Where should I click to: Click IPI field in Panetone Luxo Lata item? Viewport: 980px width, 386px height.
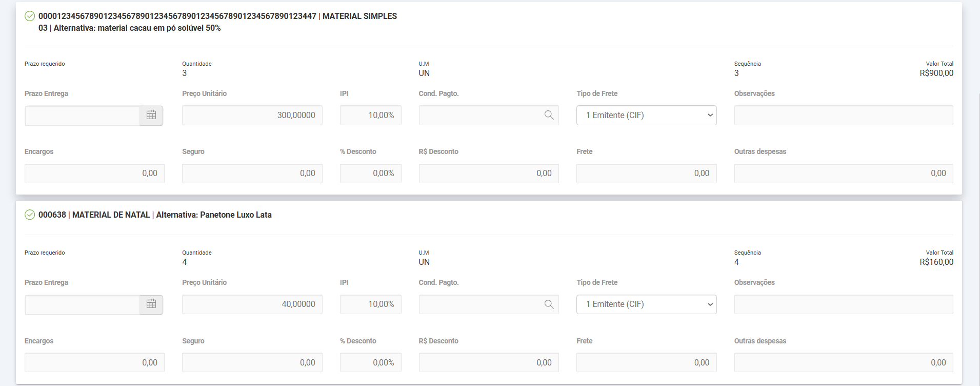pos(370,304)
